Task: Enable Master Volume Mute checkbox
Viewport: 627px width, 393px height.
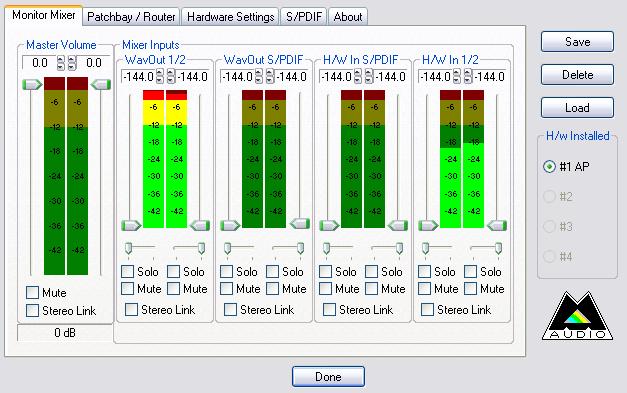Action: point(32,293)
